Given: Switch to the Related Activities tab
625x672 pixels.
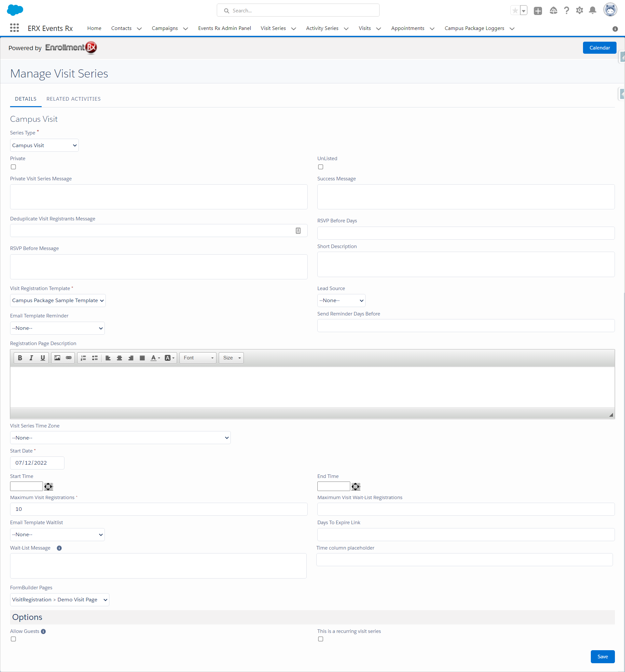Looking at the screenshot, I should coord(73,99).
